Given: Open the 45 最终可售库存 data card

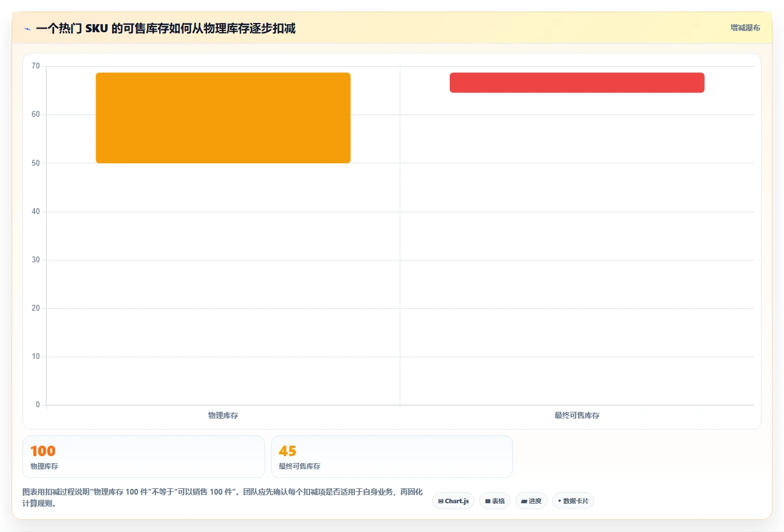Looking at the screenshot, I should (392, 457).
